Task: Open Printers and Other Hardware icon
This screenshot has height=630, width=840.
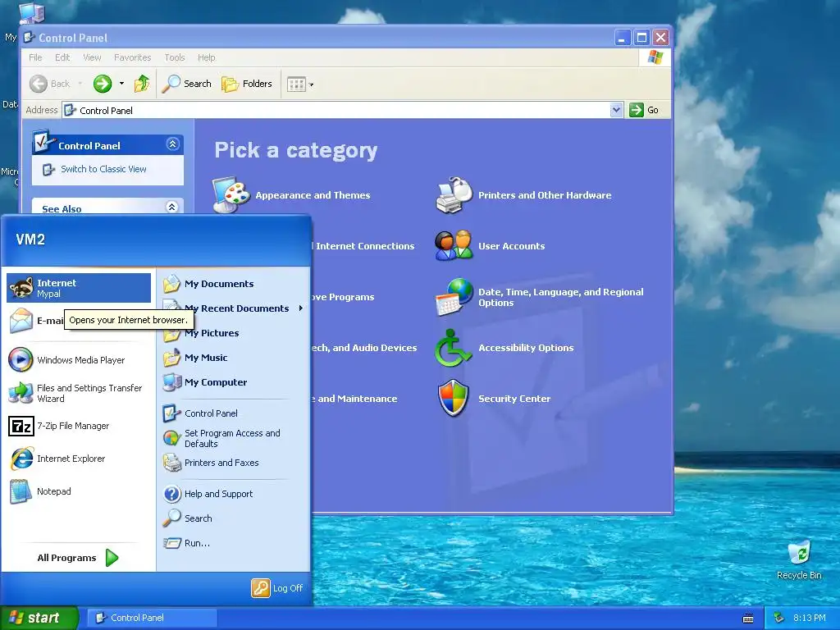Action: 454,195
